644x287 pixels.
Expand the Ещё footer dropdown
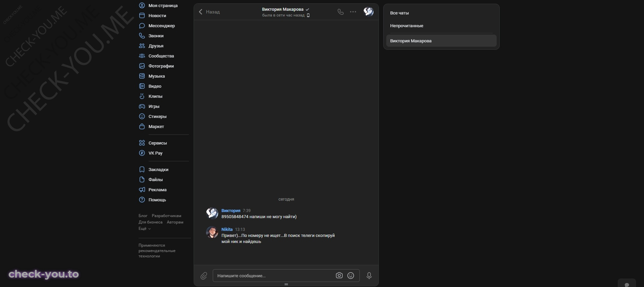tap(145, 229)
